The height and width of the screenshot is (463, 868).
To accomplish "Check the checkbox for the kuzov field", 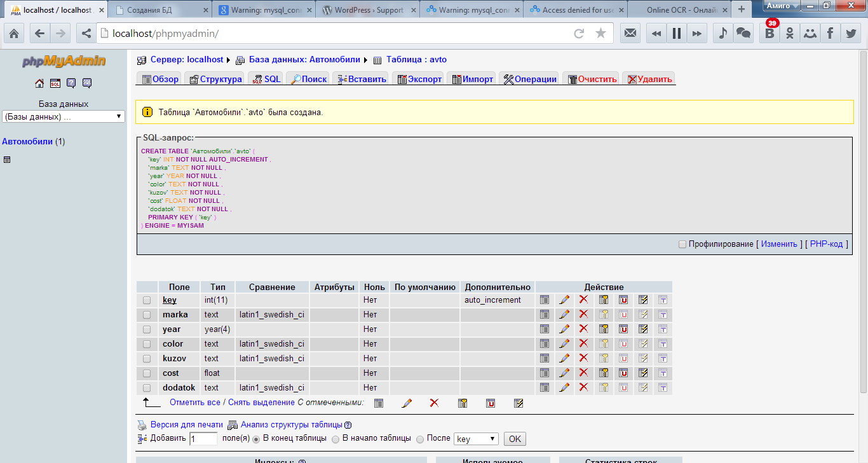I will coord(147,359).
